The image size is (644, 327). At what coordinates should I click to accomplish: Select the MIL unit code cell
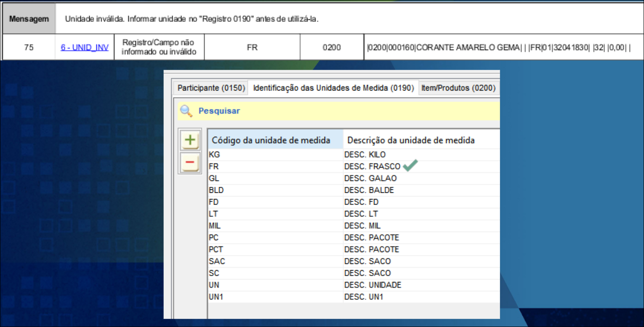(275, 226)
